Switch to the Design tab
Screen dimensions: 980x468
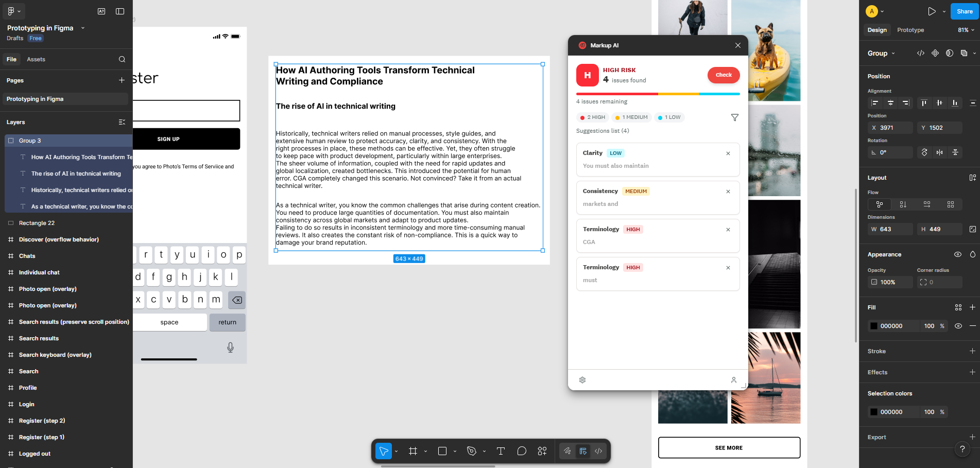click(x=877, y=30)
